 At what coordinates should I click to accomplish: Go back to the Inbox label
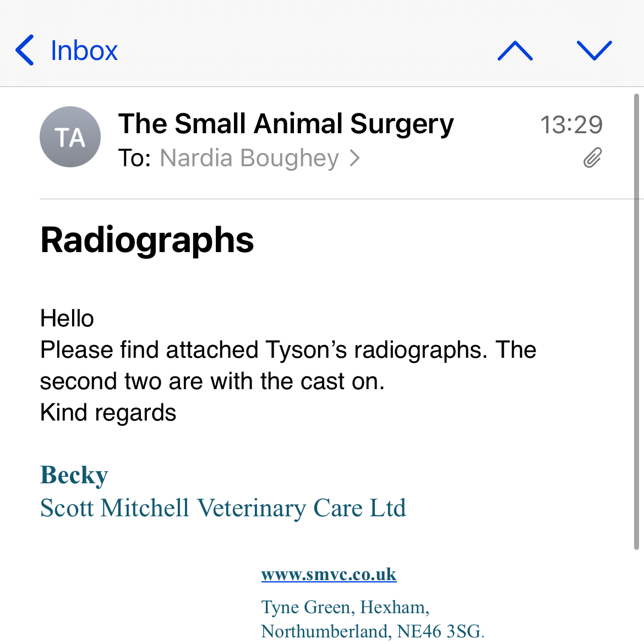[x=84, y=51]
